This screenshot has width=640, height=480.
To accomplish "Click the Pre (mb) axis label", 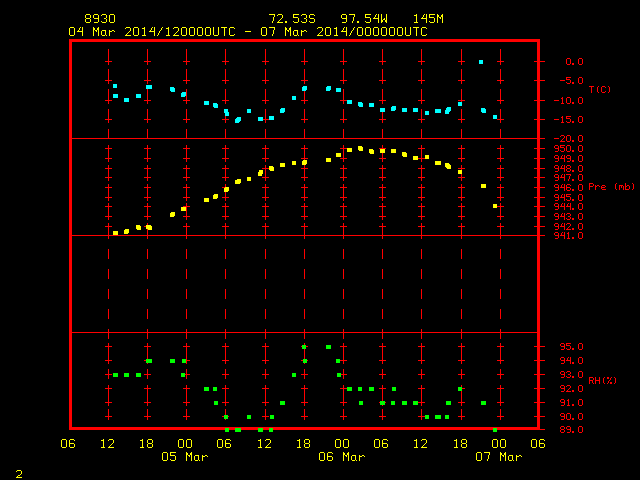I will point(611,187).
